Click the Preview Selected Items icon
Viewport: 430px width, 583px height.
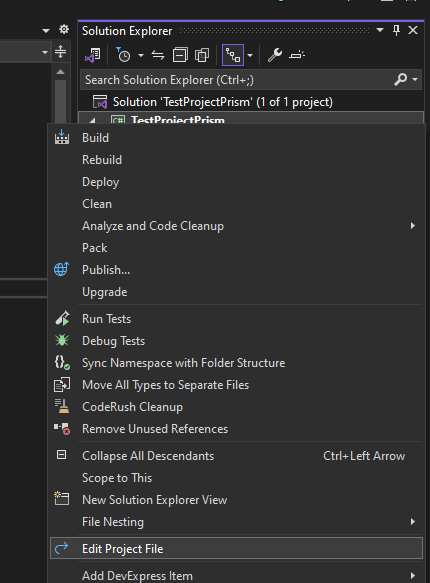[297, 55]
